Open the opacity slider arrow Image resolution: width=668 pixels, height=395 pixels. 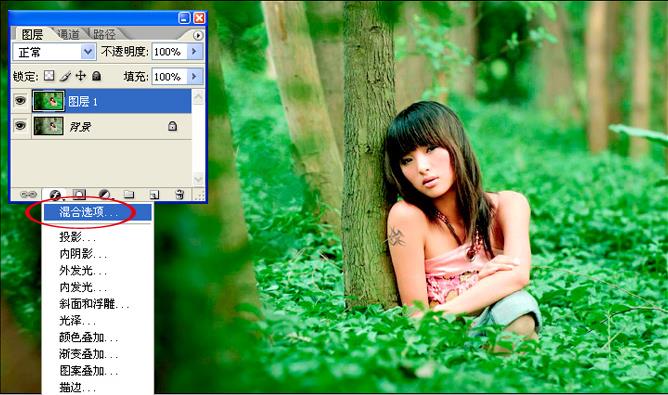(x=195, y=52)
